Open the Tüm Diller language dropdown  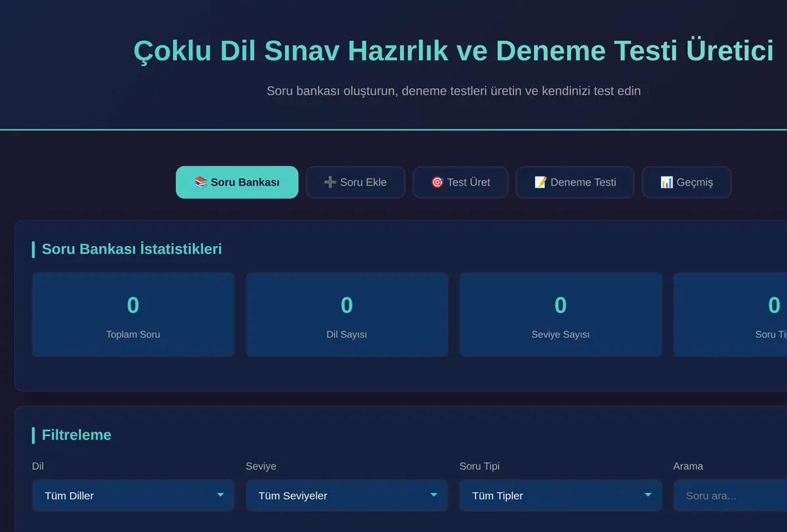[133, 495]
